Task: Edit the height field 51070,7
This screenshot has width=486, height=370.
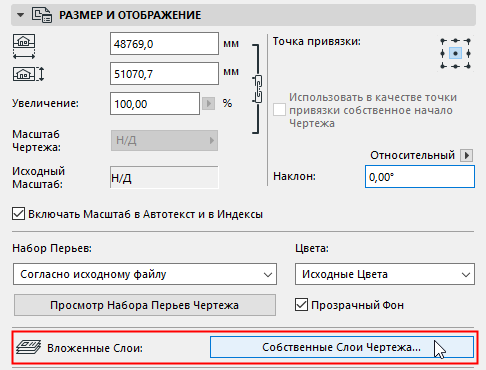Action: (164, 73)
